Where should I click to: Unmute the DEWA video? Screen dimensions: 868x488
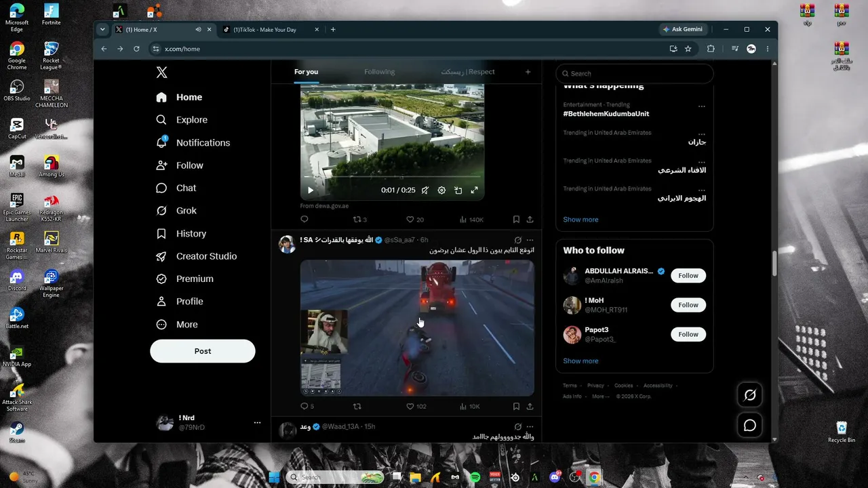pos(425,190)
